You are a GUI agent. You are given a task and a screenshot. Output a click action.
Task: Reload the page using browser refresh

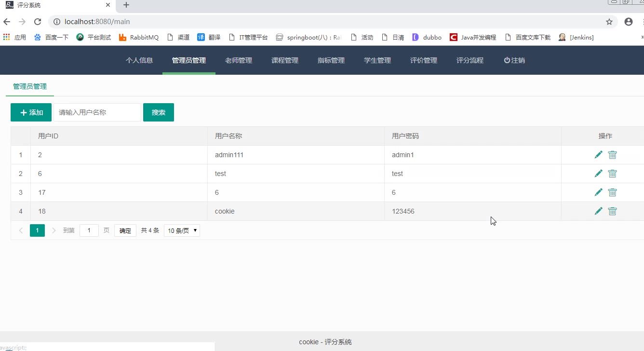38,22
